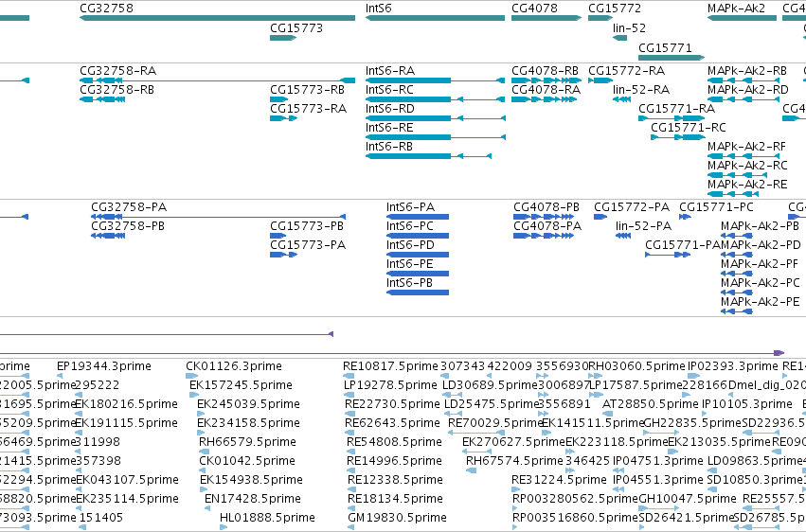Select protein lin-52-PA
The height and width of the screenshot is (532, 806).
(x=623, y=236)
